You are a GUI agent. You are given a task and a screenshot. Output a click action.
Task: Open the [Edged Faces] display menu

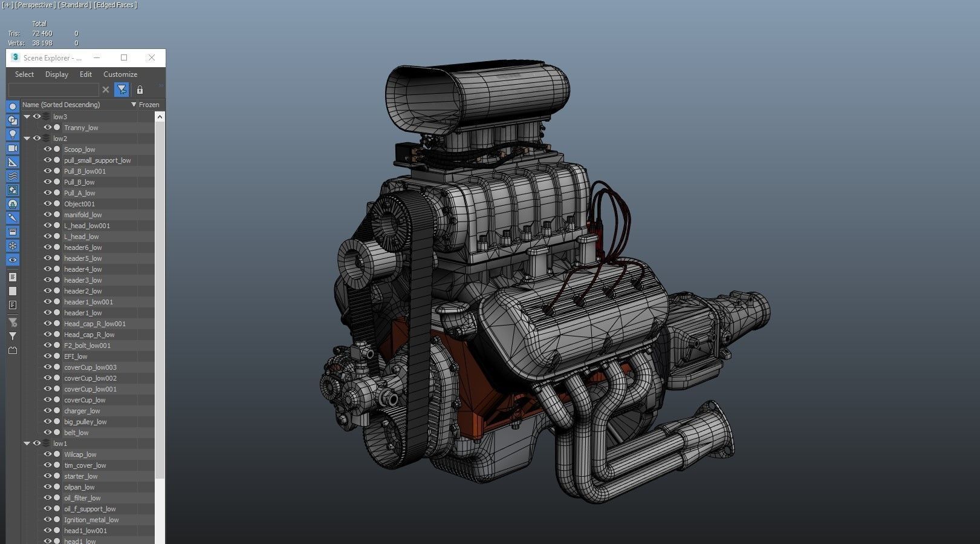pyautogui.click(x=115, y=5)
